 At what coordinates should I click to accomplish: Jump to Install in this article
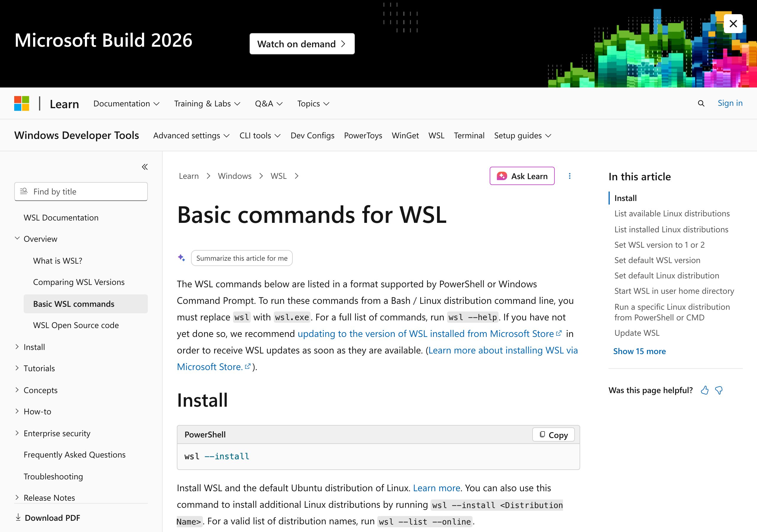(625, 198)
